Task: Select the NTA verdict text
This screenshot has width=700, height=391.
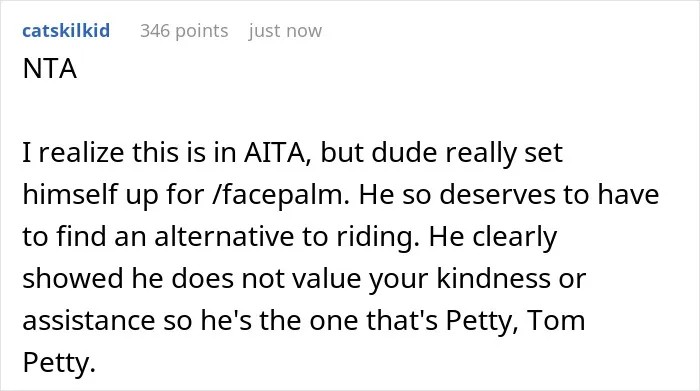Action: [x=50, y=69]
